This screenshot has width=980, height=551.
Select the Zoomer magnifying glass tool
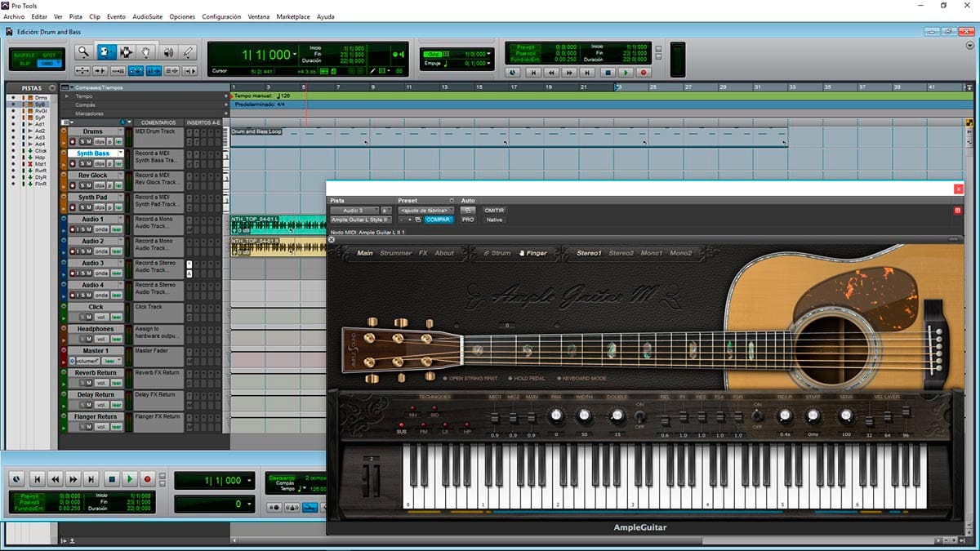tap(83, 52)
